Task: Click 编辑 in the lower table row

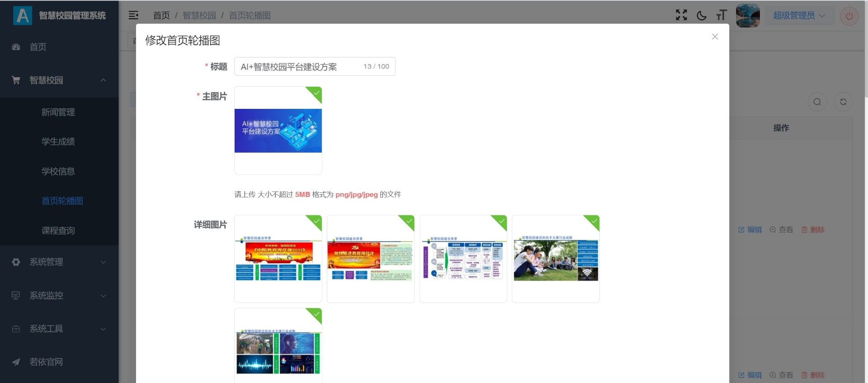Action: click(750, 375)
